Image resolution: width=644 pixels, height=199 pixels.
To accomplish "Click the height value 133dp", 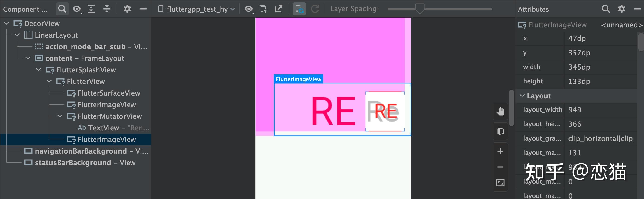I will click(579, 81).
